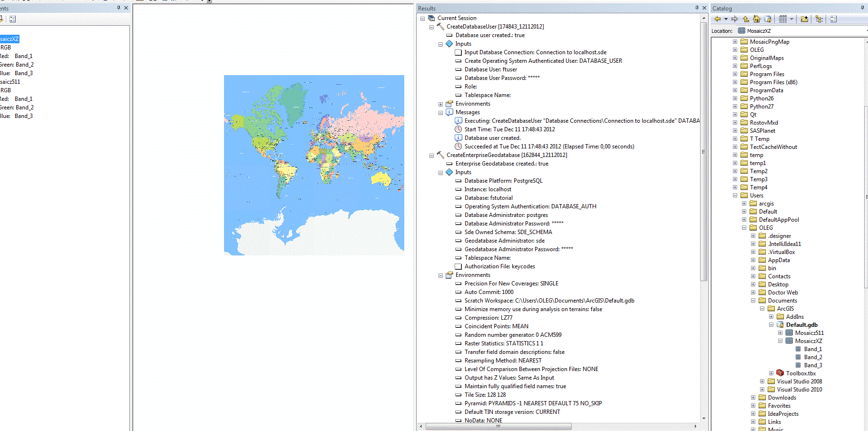The height and width of the screenshot is (431, 868).
Task: Expand the Mosaicz511 dataset in Catalog
Action: (x=780, y=333)
